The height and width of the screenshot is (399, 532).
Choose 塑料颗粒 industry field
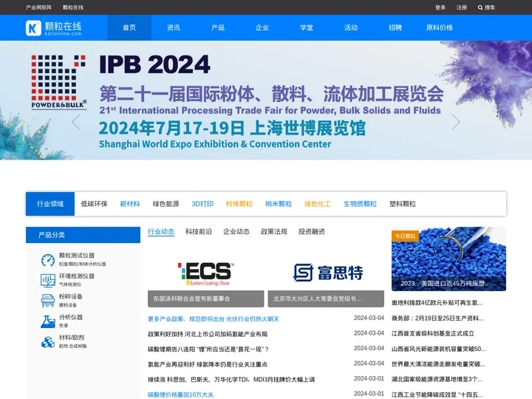[x=403, y=204]
